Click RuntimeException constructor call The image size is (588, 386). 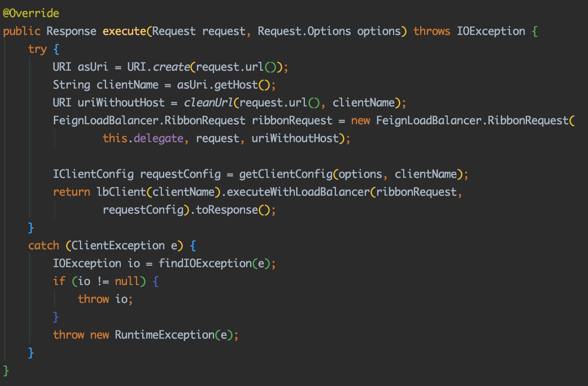click(x=165, y=335)
